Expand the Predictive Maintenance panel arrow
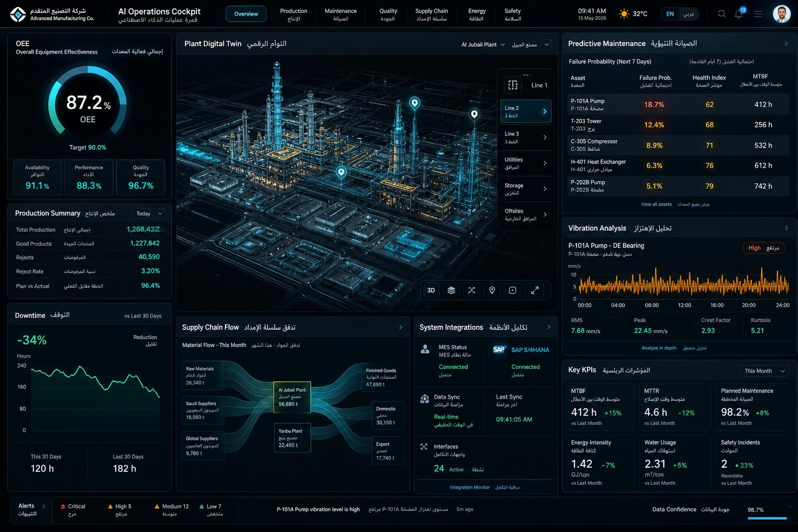 click(786, 44)
